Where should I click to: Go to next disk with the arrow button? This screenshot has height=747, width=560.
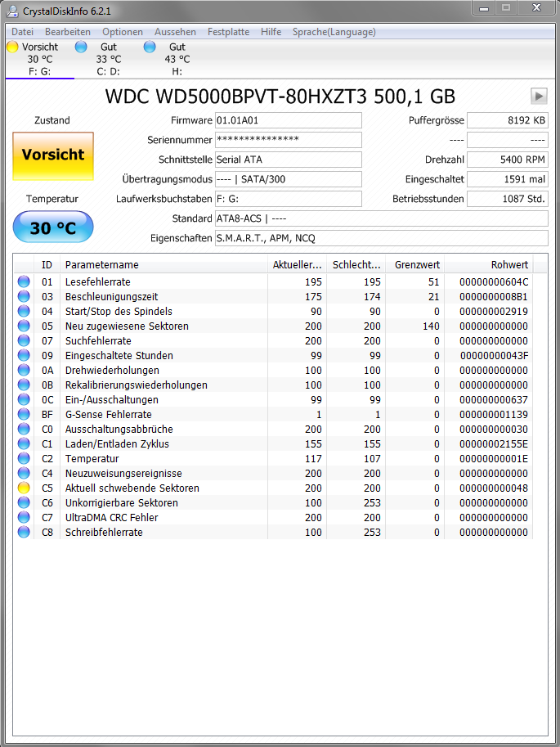[x=539, y=97]
